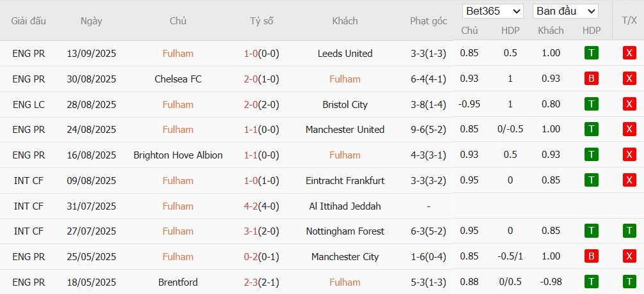The width and height of the screenshot is (644, 294).
Task: Click the red X badge in Eintracht Frankfurt row
Action: (x=629, y=180)
